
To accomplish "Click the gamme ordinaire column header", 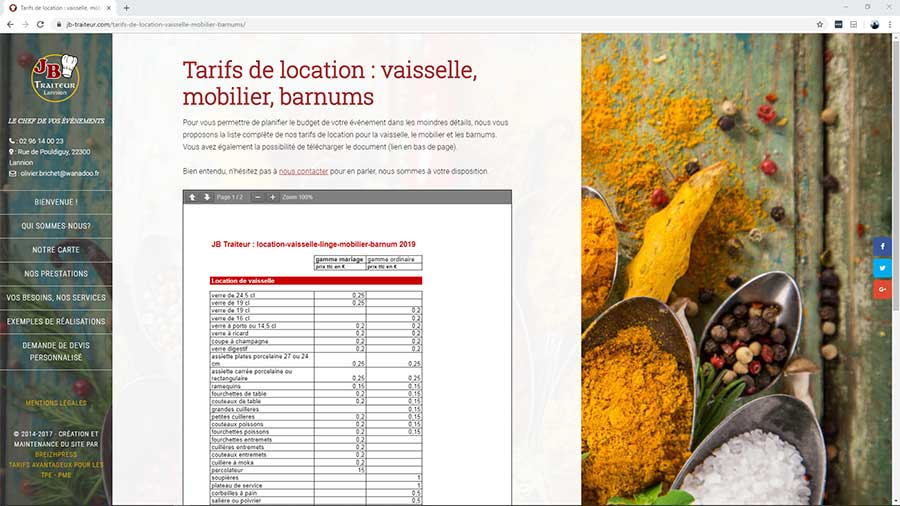I will pos(394,259).
